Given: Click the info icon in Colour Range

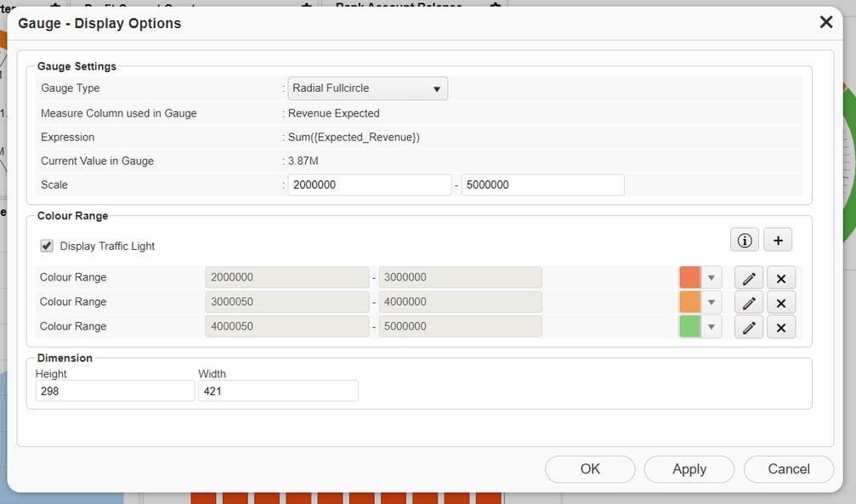Looking at the screenshot, I should pyautogui.click(x=745, y=241).
